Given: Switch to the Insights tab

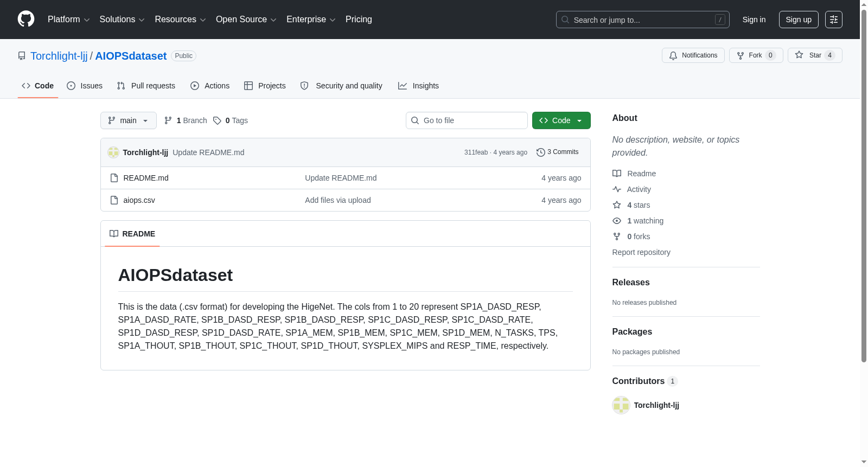Looking at the screenshot, I should pos(418,86).
